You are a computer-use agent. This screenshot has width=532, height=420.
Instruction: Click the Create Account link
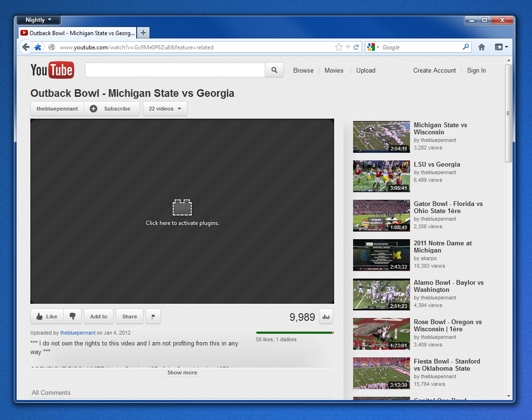pos(434,70)
